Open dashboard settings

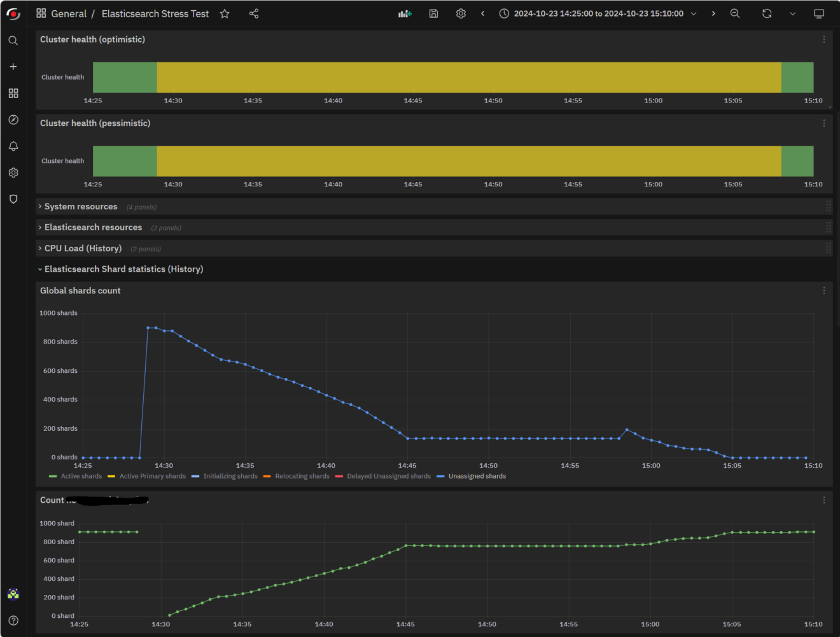(x=461, y=13)
